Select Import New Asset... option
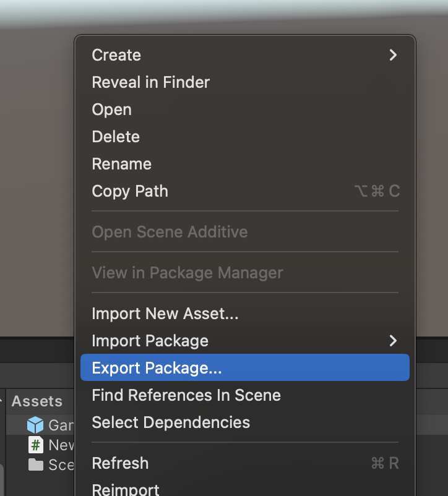 (x=165, y=314)
